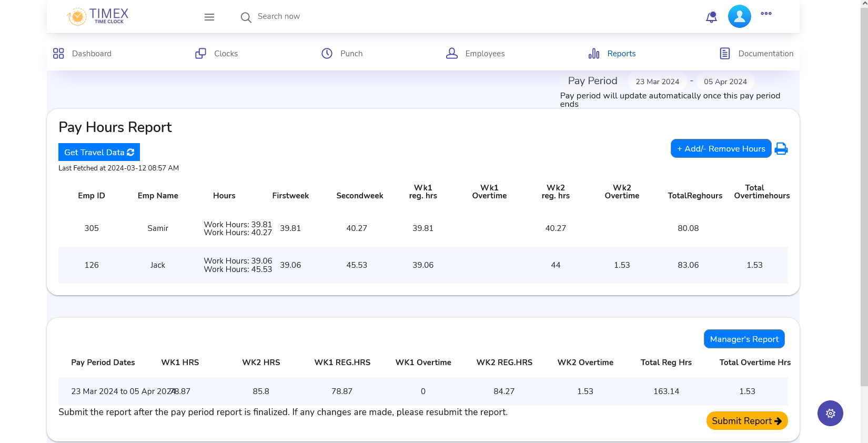Open the Manager's Report
This screenshot has width=868, height=443.
click(744, 339)
